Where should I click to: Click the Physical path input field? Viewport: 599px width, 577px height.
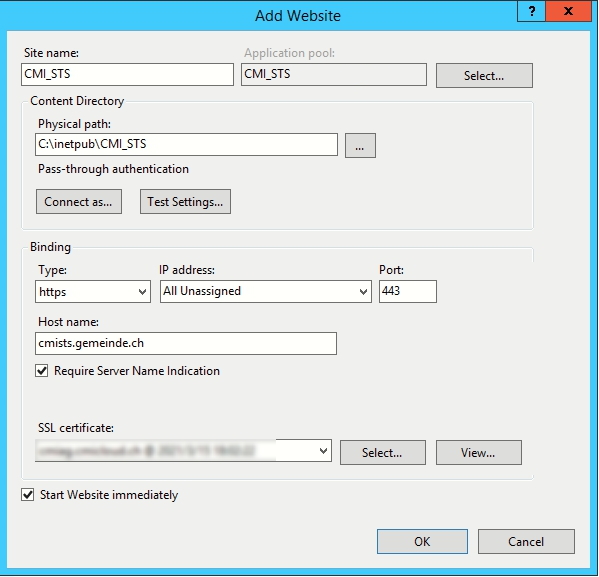[186, 144]
